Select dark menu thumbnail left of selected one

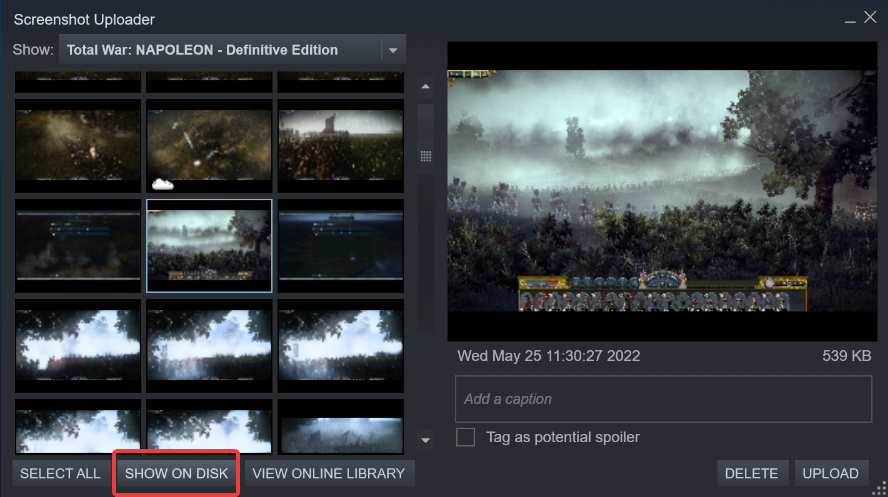78,246
